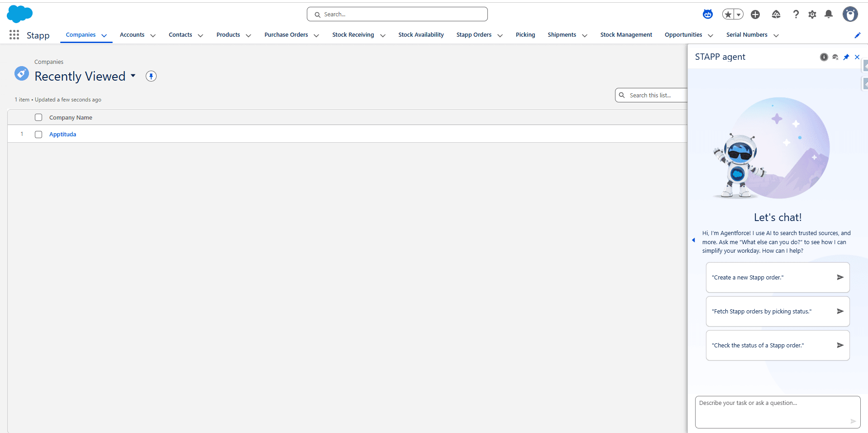Expand the Stapp Orders tab chevron
The height and width of the screenshot is (433, 868).
click(500, 35)
